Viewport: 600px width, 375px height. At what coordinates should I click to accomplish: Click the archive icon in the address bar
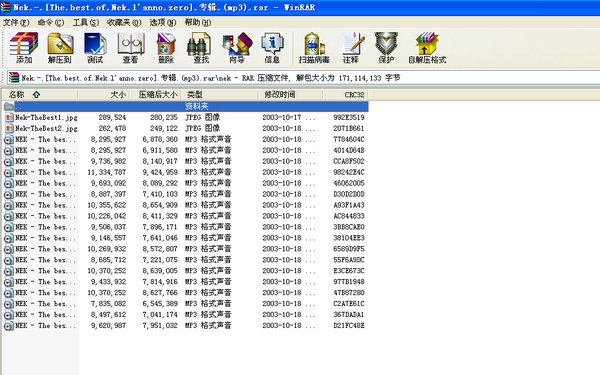click(x=14, y=77)
